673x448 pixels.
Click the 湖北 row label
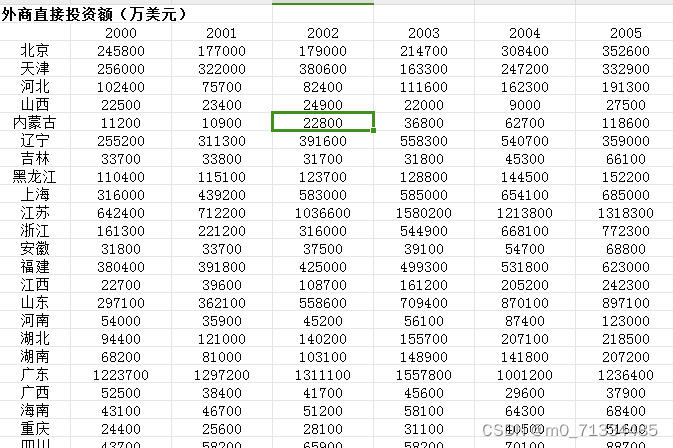[x=35, y=339]
